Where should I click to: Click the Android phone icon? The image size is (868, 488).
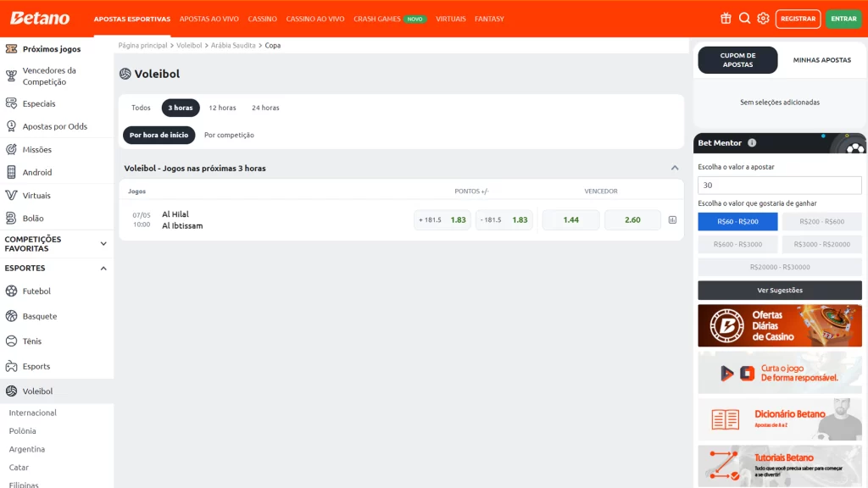click(x=11, y=172)
